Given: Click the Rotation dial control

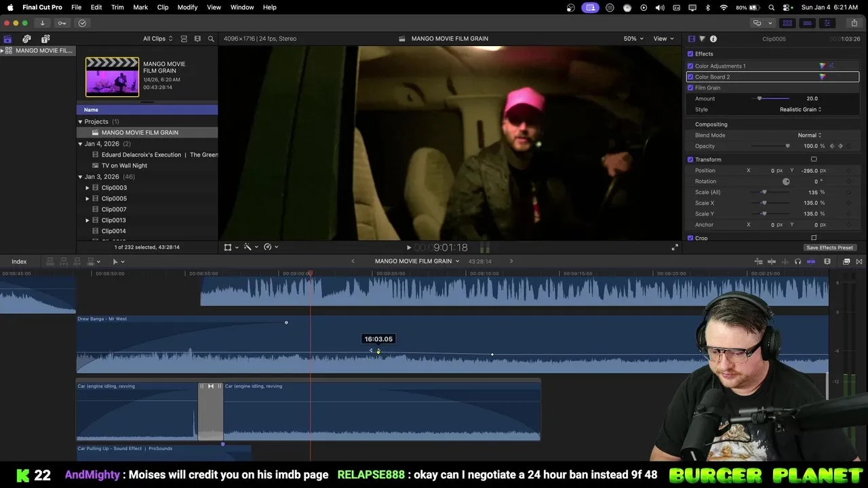Looking at the screenshot, I should (786, 182).
